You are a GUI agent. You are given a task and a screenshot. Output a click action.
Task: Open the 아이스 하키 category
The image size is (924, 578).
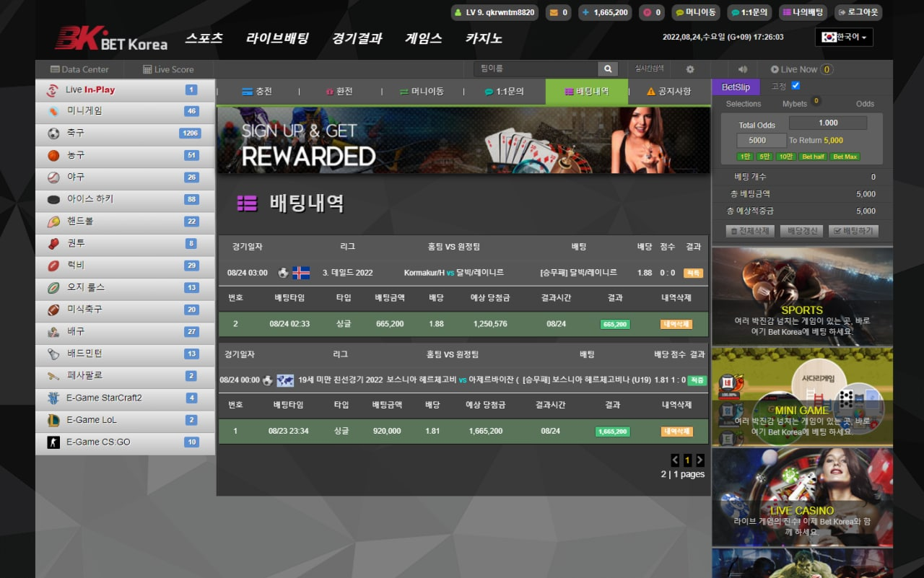click(125, 199)
